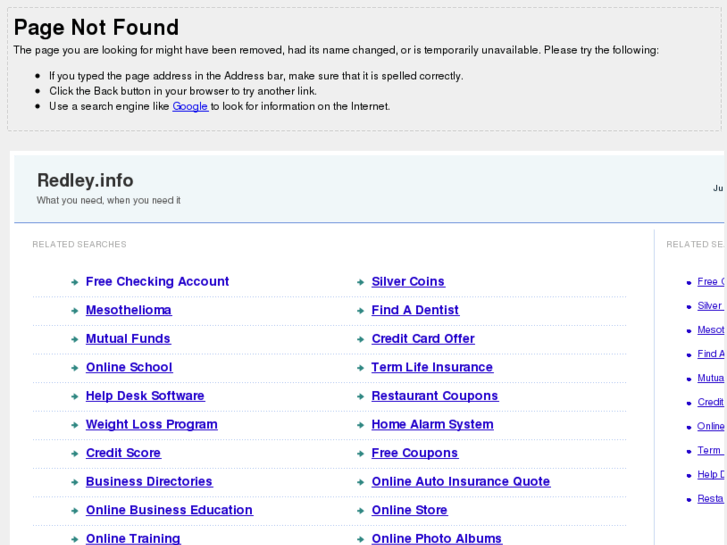Open the Google search engine link

(x=190, y=106)
